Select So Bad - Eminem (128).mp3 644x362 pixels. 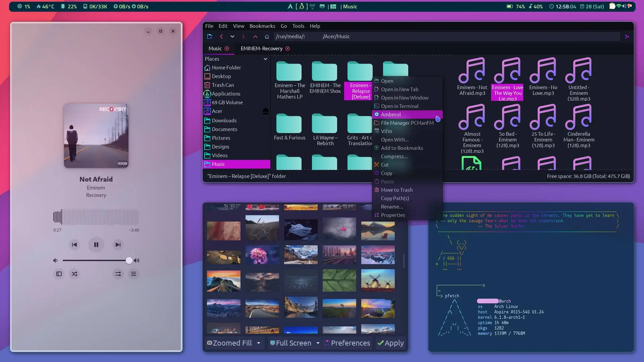[507, 126]
